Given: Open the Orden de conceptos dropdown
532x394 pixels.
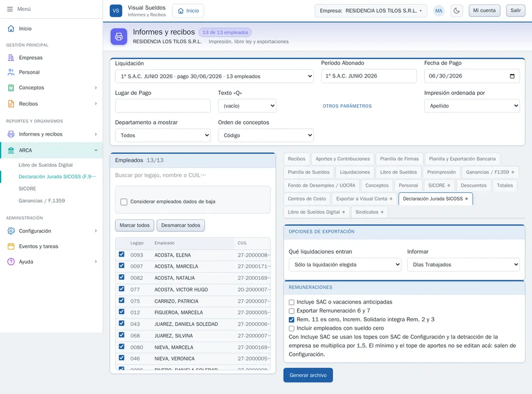Looking at the screenshot, I should pyautogui.click(x=265, y=135).
